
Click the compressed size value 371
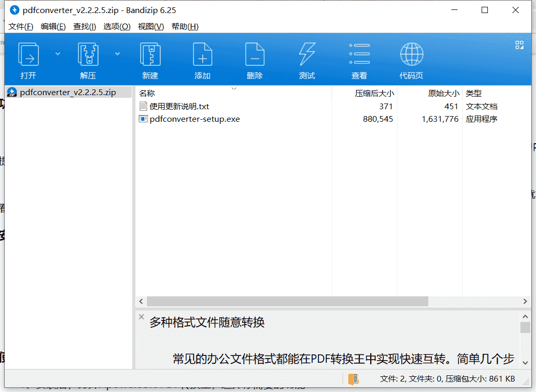(386, 106)
